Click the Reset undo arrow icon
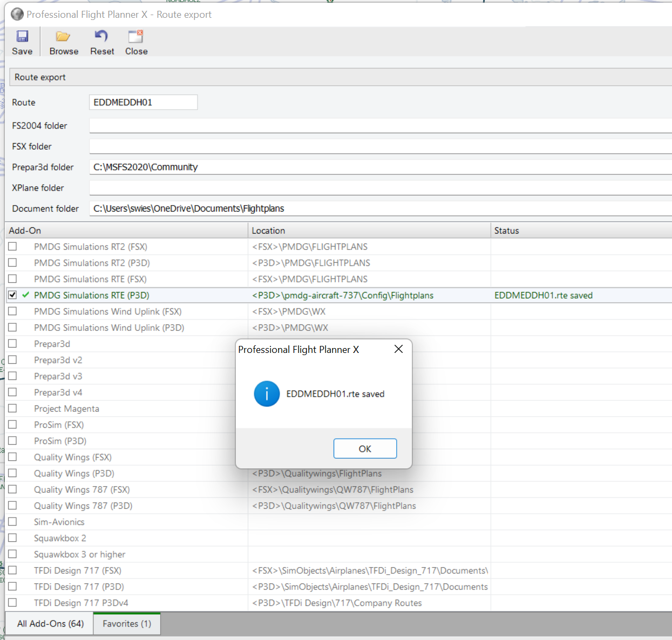Image resolution: width=672 pixels, height=640 pixels. tap(101, 36)
